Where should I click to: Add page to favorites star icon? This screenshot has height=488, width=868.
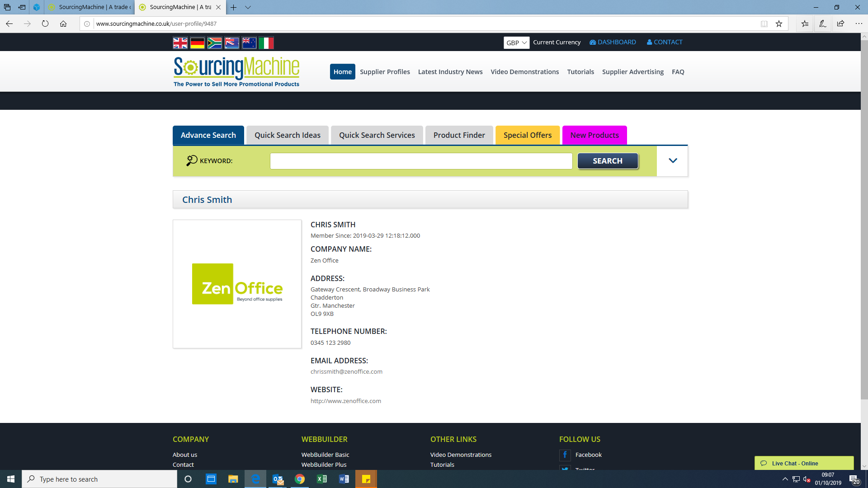point(779,24)
